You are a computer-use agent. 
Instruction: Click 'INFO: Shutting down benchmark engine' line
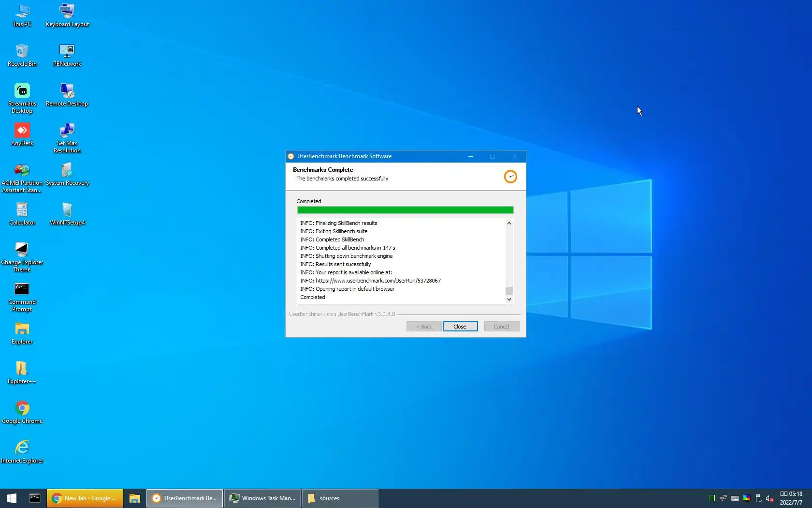pos(346,256)
